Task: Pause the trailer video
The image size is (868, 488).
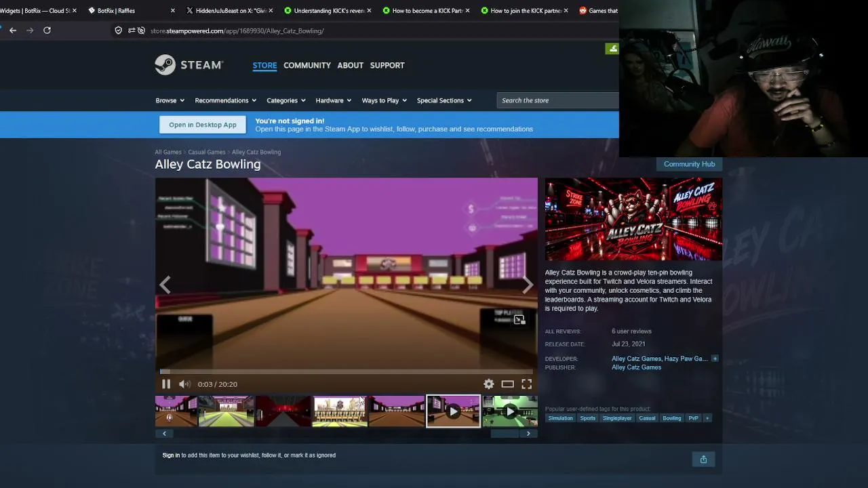Action: pyautogui.click(x=166, y=384)
